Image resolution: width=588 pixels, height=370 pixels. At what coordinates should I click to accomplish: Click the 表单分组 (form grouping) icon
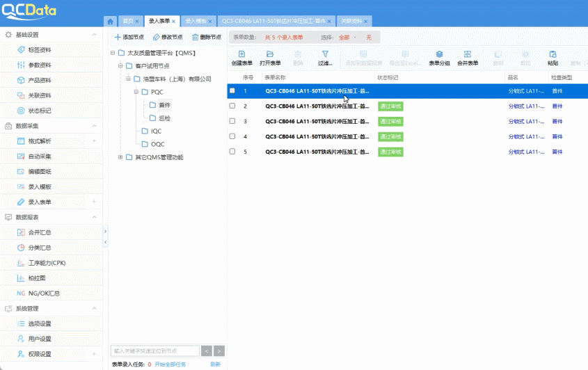tap(439, 54)
